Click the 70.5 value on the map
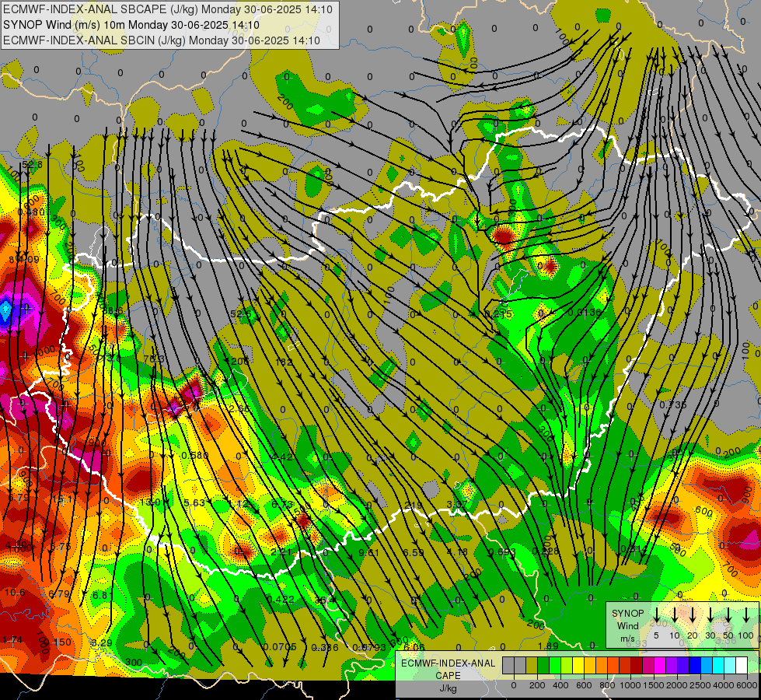This screenshot has width=761, height=700. [155, 359]
